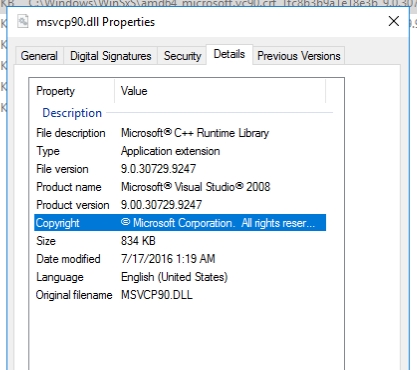
Task: Select the Date modified property label
Action: pos(68,259)
